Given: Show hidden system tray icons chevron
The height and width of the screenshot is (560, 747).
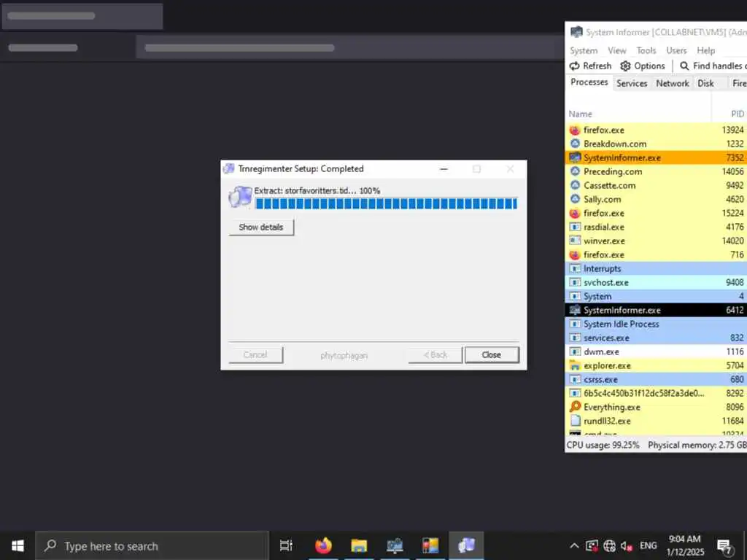Looking at the screenshot, I should [x=575, y=545].
